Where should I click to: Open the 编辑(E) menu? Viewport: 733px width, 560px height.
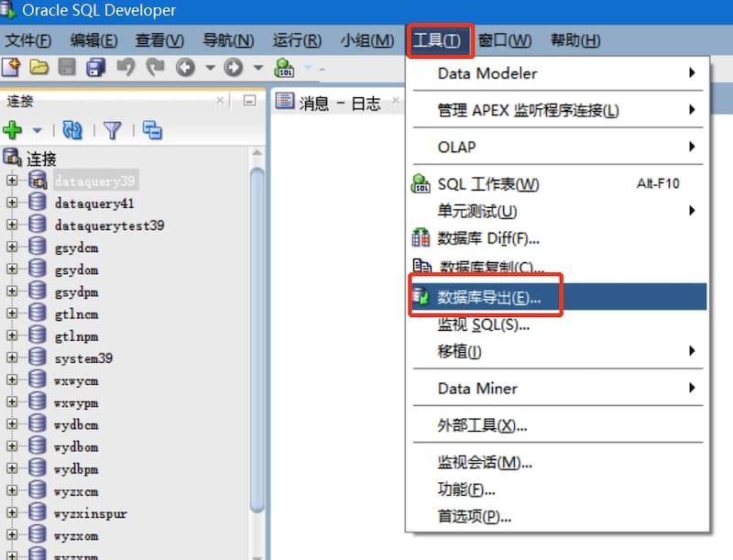[93, 40]
